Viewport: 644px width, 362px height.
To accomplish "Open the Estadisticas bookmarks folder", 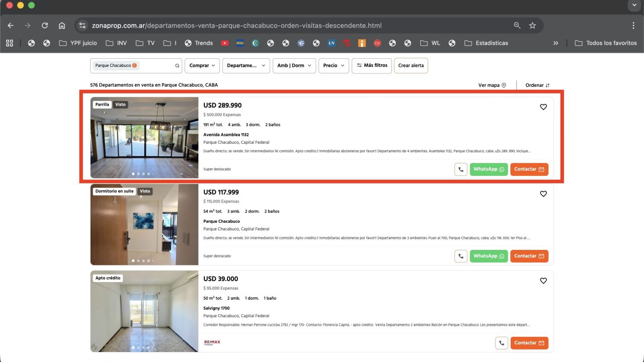I will pyautogui.click(x=486, y=43).
